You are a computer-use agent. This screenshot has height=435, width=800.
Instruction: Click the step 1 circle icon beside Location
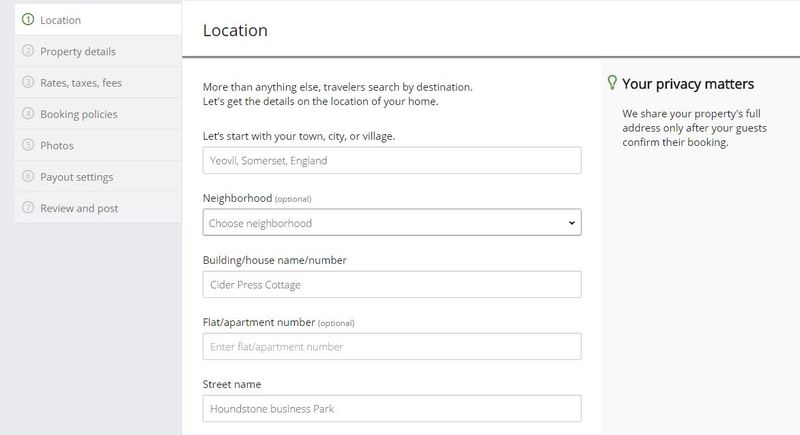(x=28, y=19)
